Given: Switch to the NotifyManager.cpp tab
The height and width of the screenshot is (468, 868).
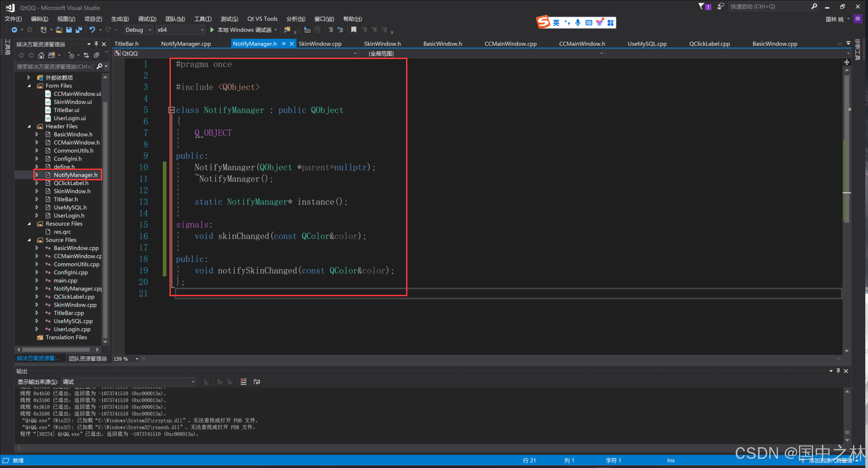Looking at the screenshot, I should tap(186, 44).
